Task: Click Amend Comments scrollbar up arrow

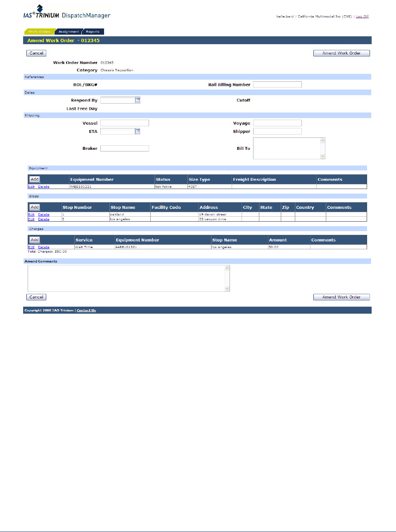Action: (227, 268)
